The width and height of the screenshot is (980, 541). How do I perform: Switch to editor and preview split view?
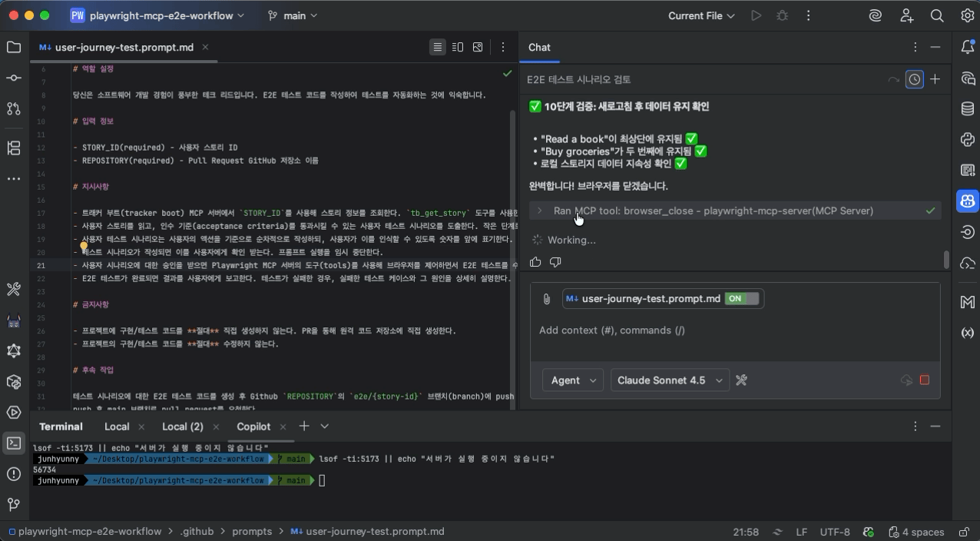tap(458, 47)
